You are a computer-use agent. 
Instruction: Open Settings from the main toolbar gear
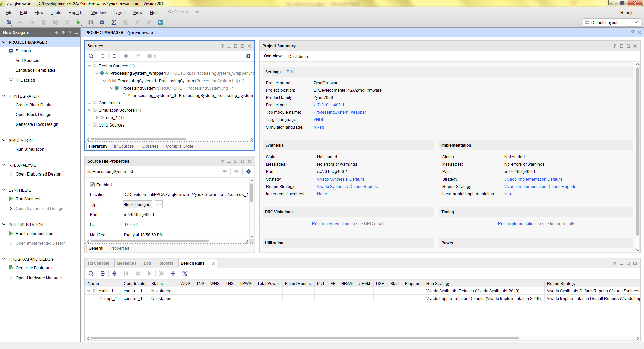[x=102, y=22]
